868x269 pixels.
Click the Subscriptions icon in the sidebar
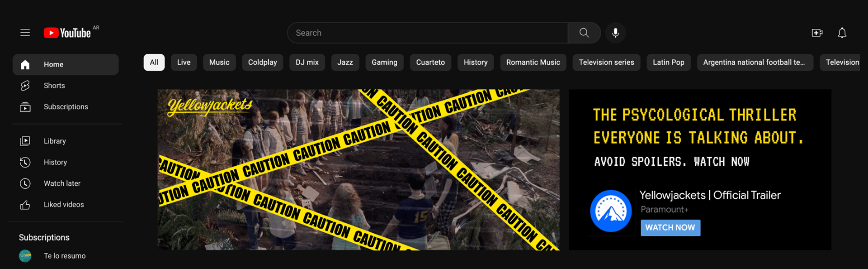[25, 107]
